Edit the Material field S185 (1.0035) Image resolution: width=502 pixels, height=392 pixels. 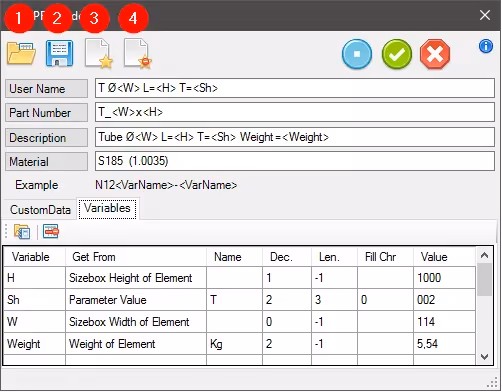pyautogui.click(x=295, y=161)
